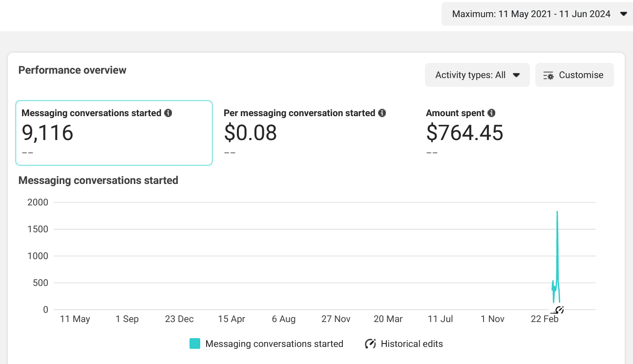
Task: Click info icon beside Messaging conversations started
Action: click(x=168, y=113)
